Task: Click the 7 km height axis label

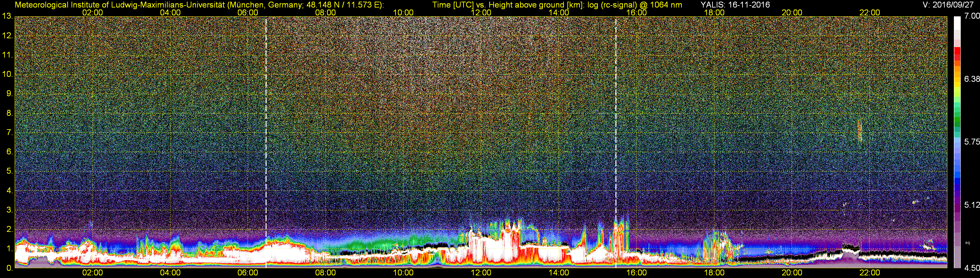Action: (x=9, y=132)
